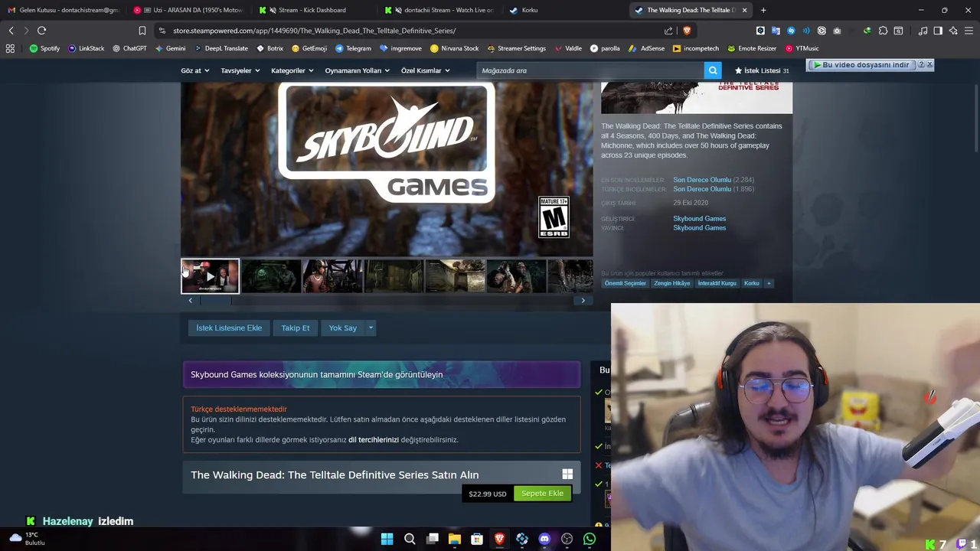Image resolution: width=980 pixels, height=551 pixels.
Task: Switch to the Uzi - ARASAN DA tab
Action: 188,10
